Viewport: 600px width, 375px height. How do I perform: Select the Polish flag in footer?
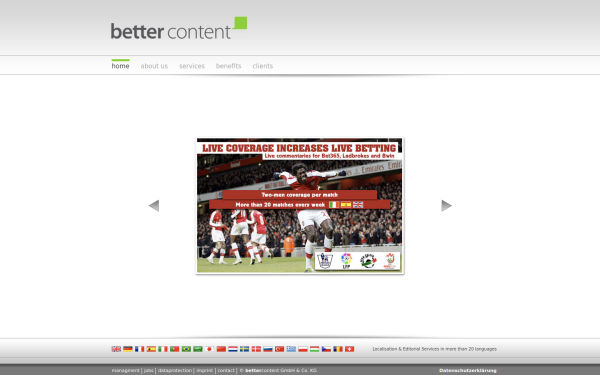[303, 349]
